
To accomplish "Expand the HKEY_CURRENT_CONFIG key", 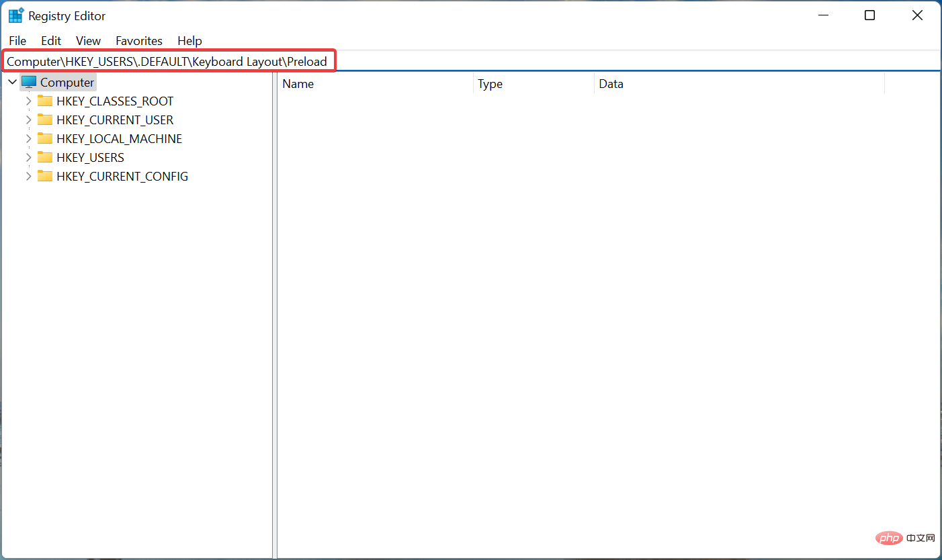I will click(28, 177).
